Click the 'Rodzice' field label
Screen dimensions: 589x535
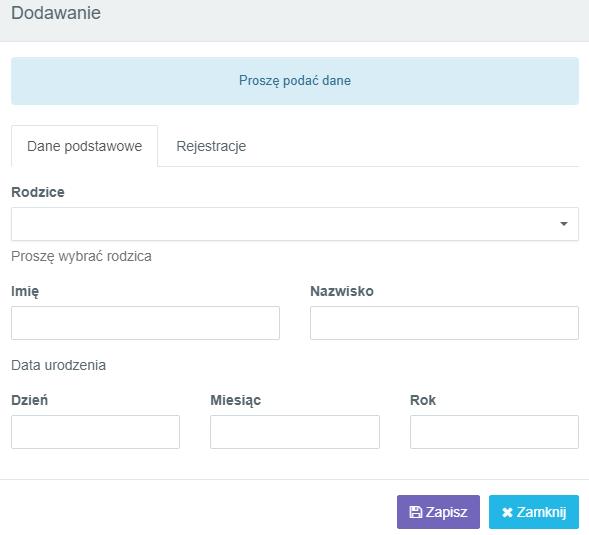point(38,192)
